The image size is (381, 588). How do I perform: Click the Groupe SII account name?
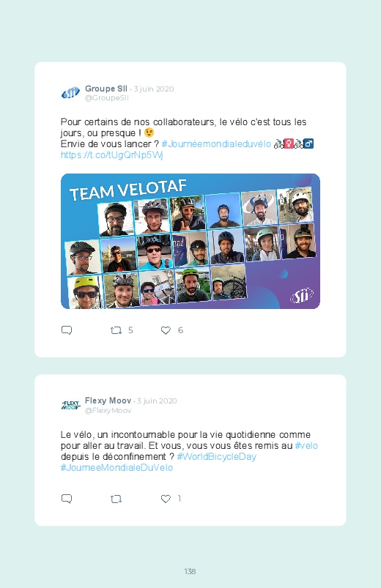tap(106, 89)
